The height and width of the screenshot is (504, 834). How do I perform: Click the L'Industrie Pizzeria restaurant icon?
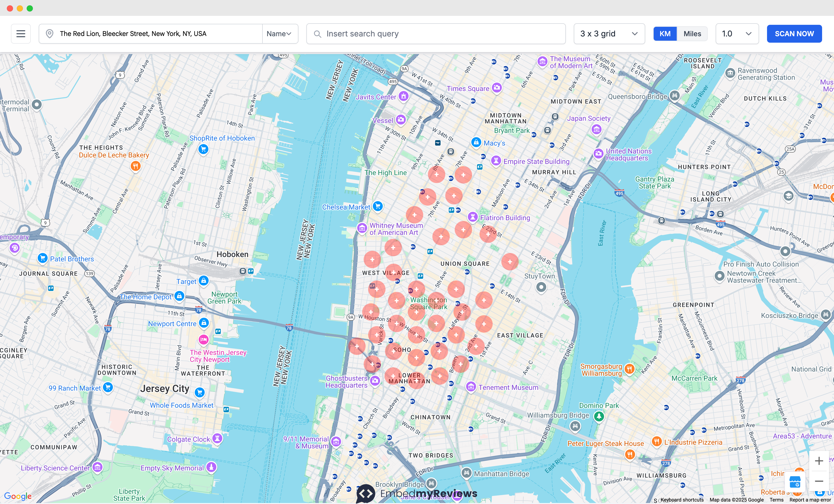[x=657, y=441]
